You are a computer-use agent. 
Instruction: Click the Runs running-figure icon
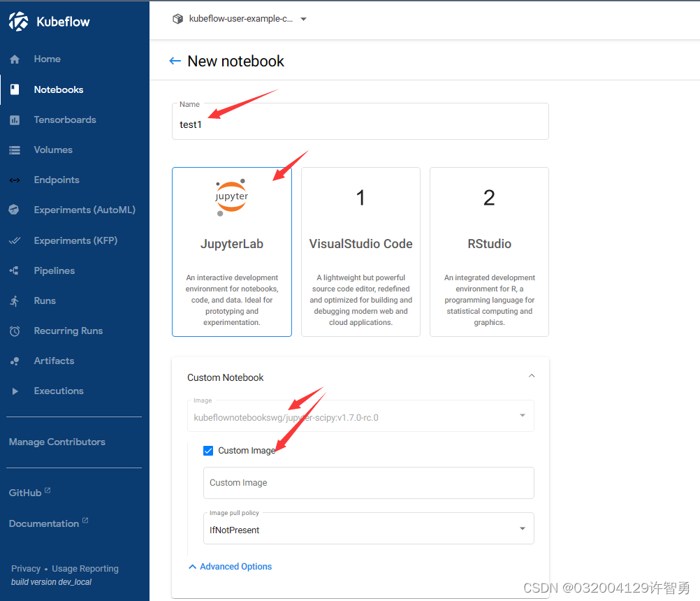point(15,301)
